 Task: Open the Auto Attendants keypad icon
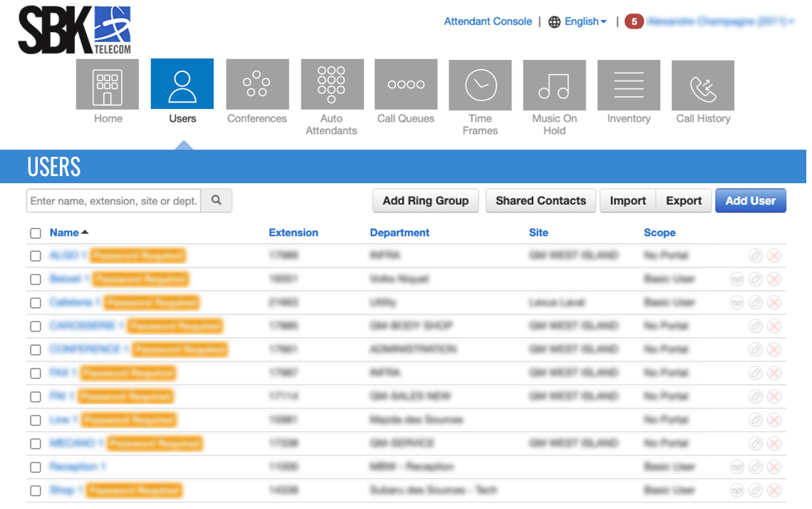click(332, 85)
